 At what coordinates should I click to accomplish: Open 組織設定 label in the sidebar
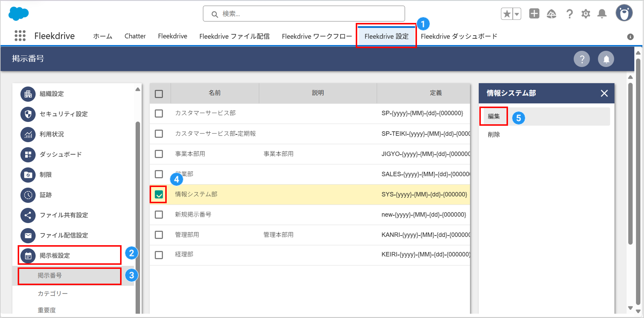(x=52, y=94)
